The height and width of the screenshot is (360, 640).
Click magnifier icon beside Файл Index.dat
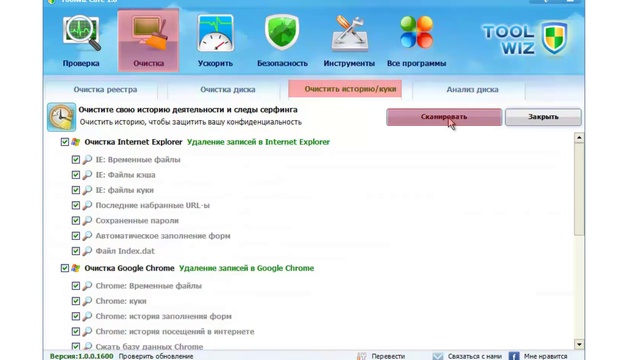pos(87,251)
